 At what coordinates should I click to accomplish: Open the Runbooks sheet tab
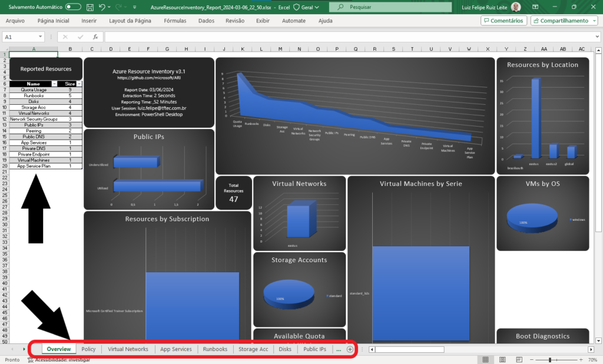click(x=215, y=349)
